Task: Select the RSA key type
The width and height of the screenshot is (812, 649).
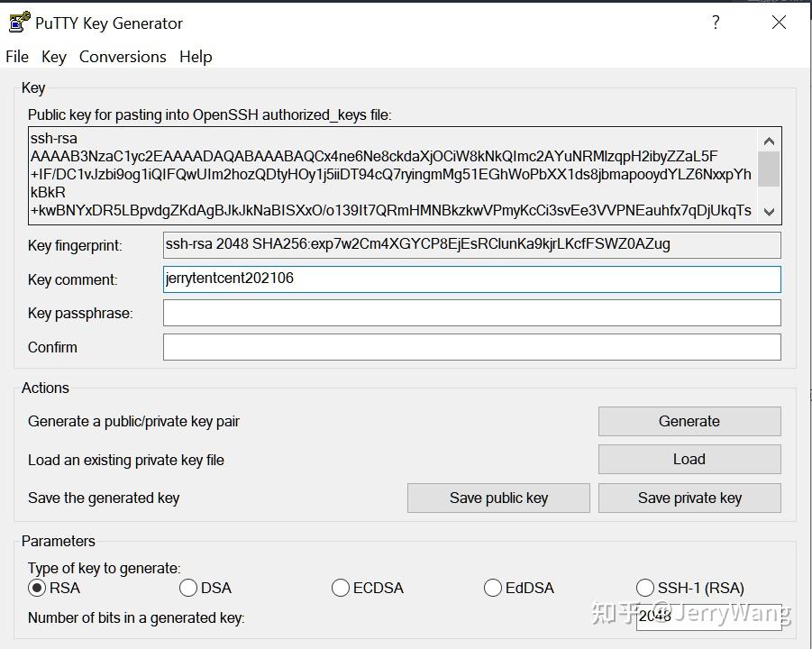Action: (37, 587)
